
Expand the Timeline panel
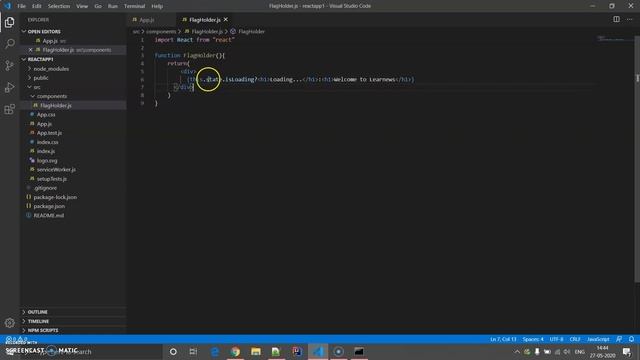pyautogui.click(x=73, y=321)
